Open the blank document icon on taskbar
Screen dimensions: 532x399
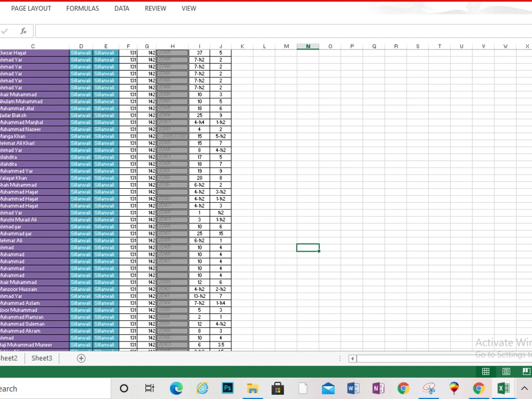click(x=303, y=388)
